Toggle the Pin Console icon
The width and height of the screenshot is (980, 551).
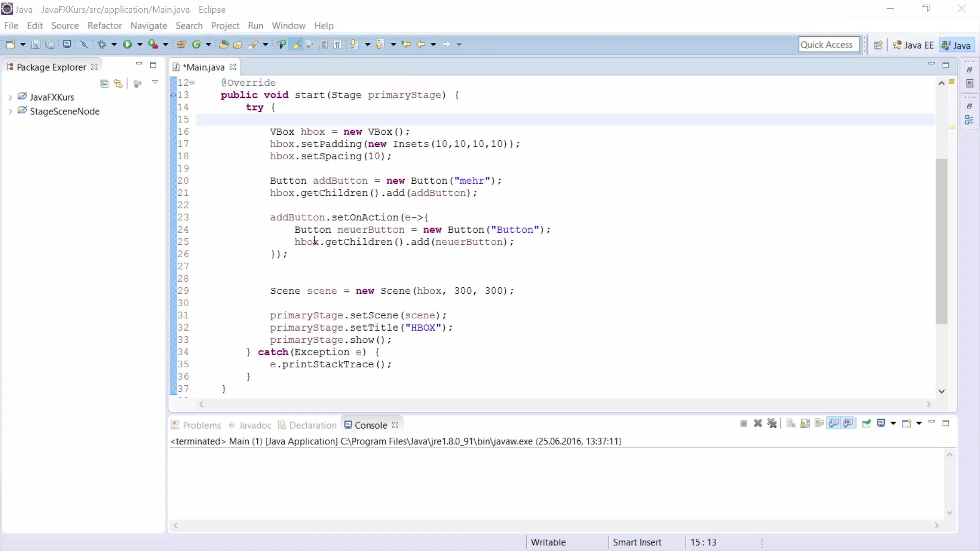(x=866, y=423)
